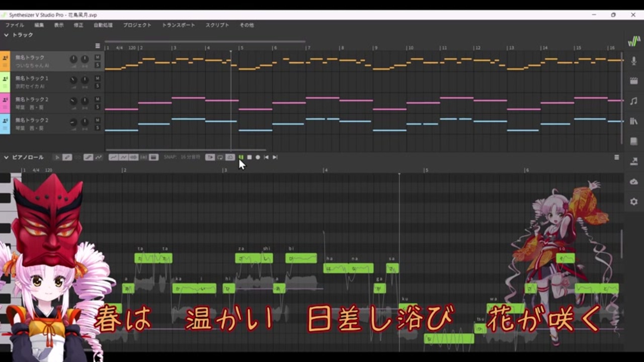This screenshot has width=644, height=362.
Task: Select the green 'za' note in piano roll
Action: [x=248, y=258]
